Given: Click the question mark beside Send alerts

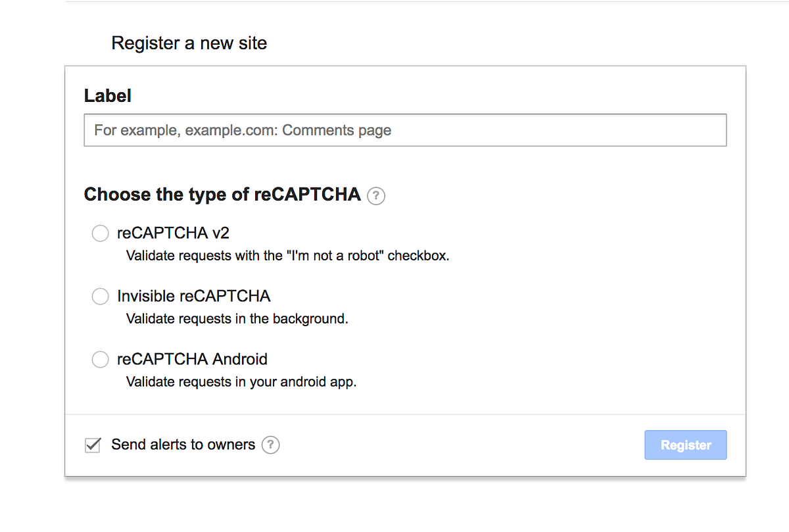Looking at the screenshot, I should pyautogui.click(x=270, y=445).
